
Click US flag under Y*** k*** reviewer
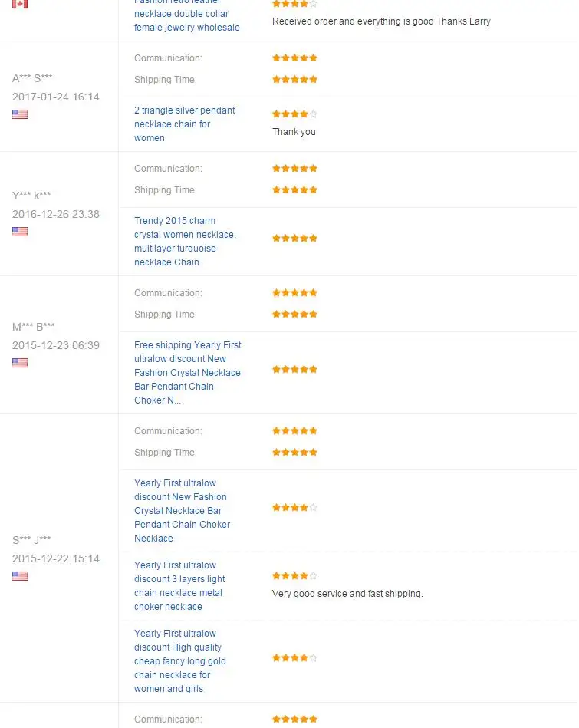click(x=20, y=232)
